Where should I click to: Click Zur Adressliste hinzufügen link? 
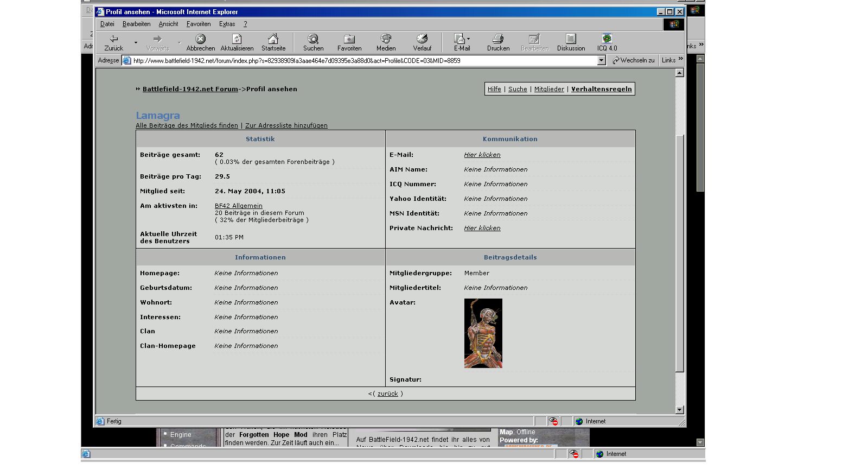tap(286, 125)
